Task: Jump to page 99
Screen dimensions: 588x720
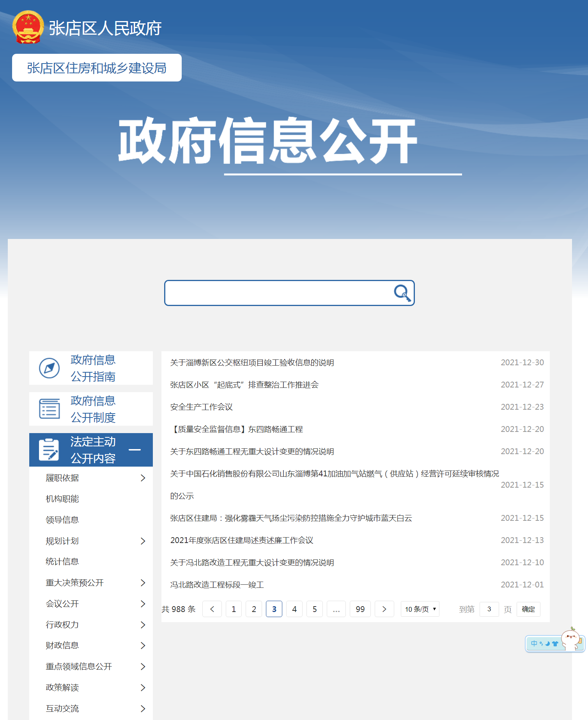Action: click(x=360, y=609)
